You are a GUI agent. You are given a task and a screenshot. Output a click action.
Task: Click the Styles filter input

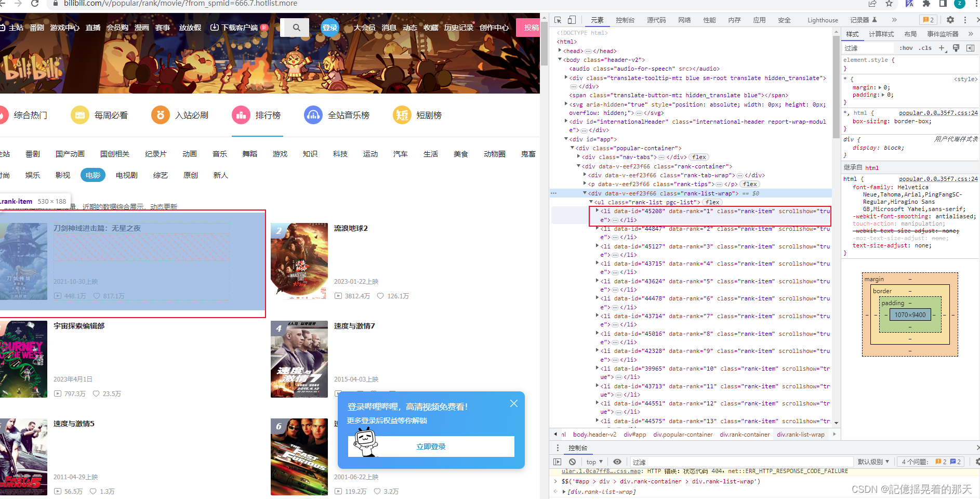pyautogui.click(x=869, y=48)
